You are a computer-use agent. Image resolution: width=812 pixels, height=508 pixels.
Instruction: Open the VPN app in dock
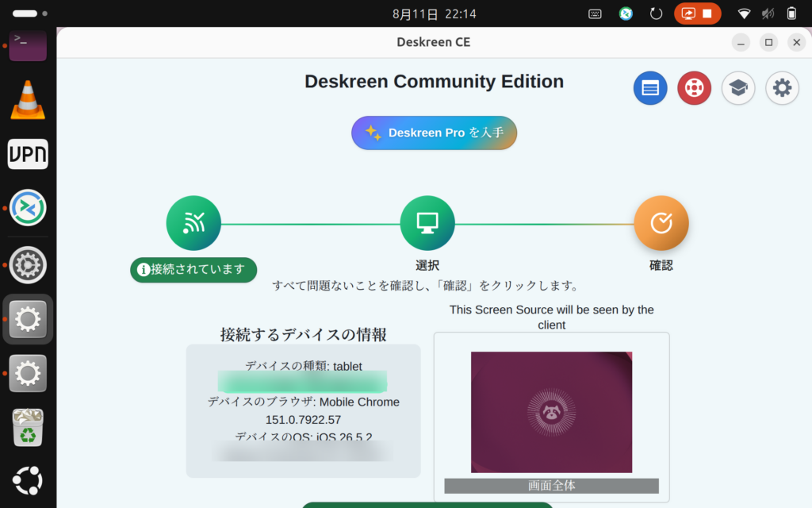pos(28,154)
